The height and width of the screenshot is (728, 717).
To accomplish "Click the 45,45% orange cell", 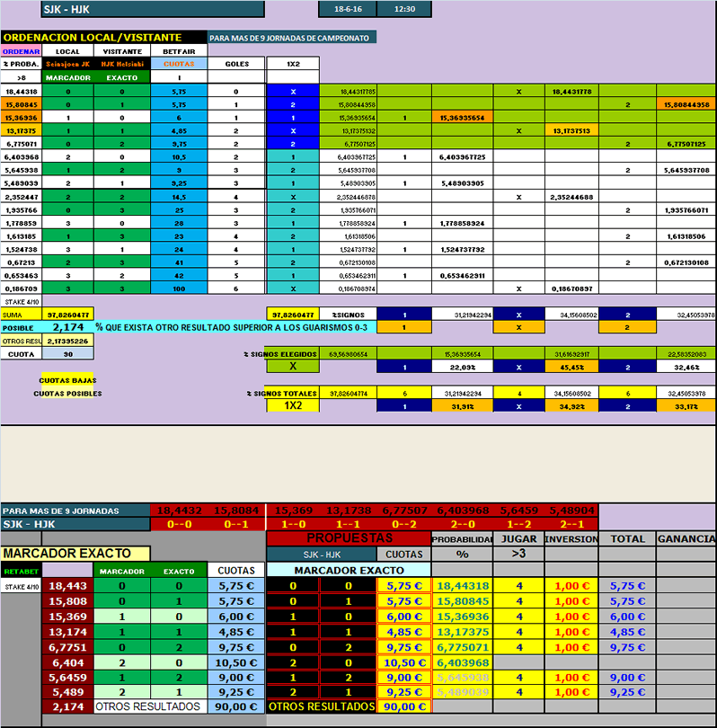I will [x=571, y=367].
